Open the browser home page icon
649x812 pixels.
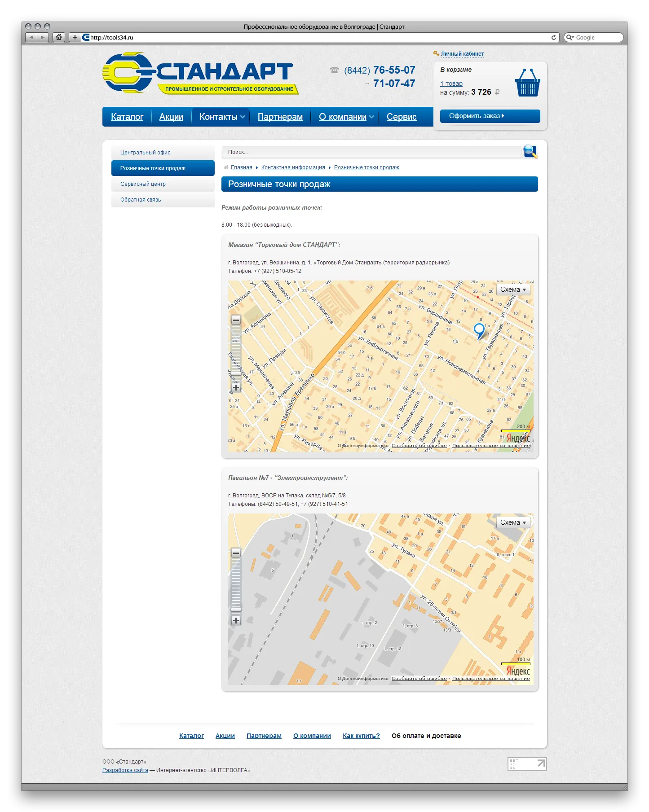click(59, 37)
